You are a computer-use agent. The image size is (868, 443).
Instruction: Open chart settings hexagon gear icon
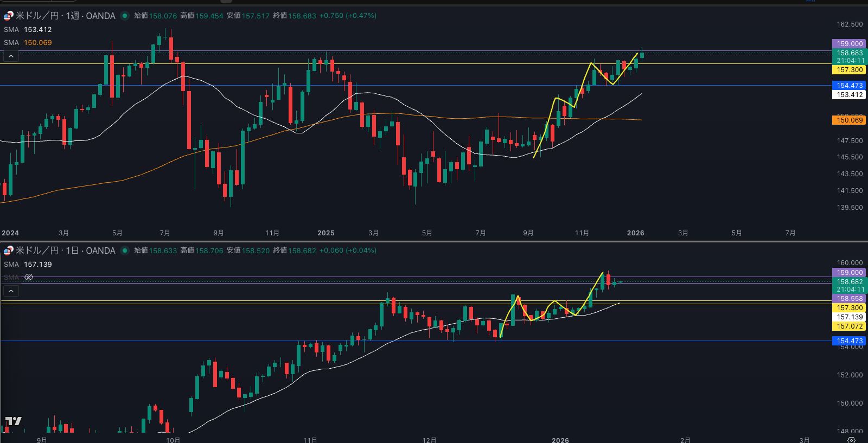(851, 440)
